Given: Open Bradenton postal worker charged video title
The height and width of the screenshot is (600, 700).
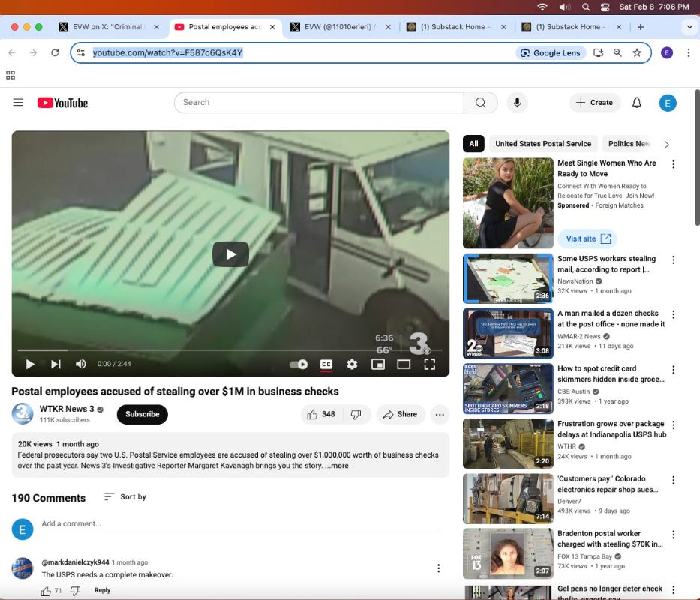Looking at the screenshot, I should click(610, 538).
